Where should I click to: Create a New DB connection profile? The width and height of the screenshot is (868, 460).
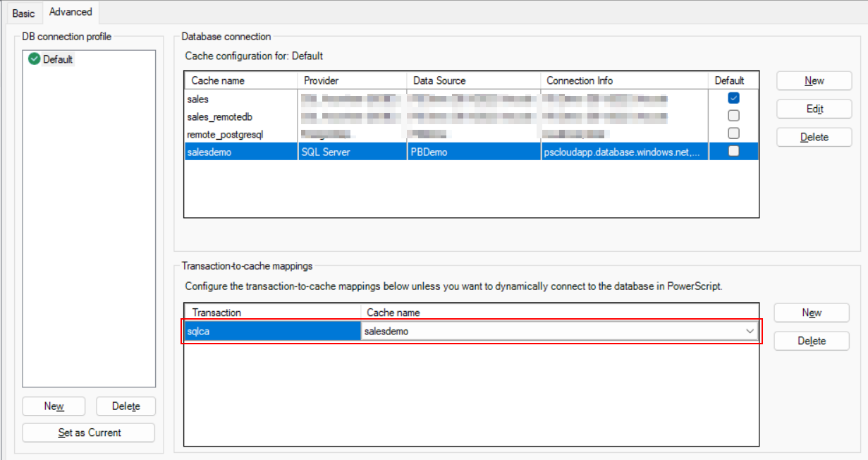(54, 406)
